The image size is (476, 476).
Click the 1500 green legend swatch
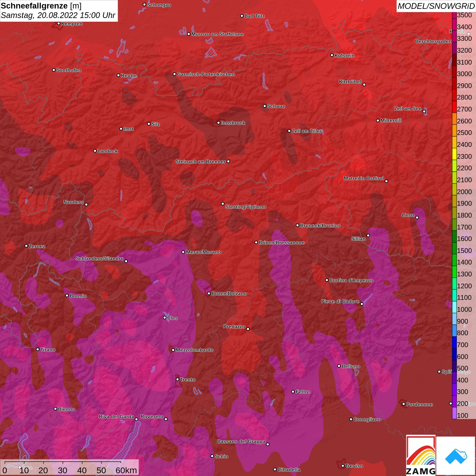pyautogui.click(x=454, y=249)
